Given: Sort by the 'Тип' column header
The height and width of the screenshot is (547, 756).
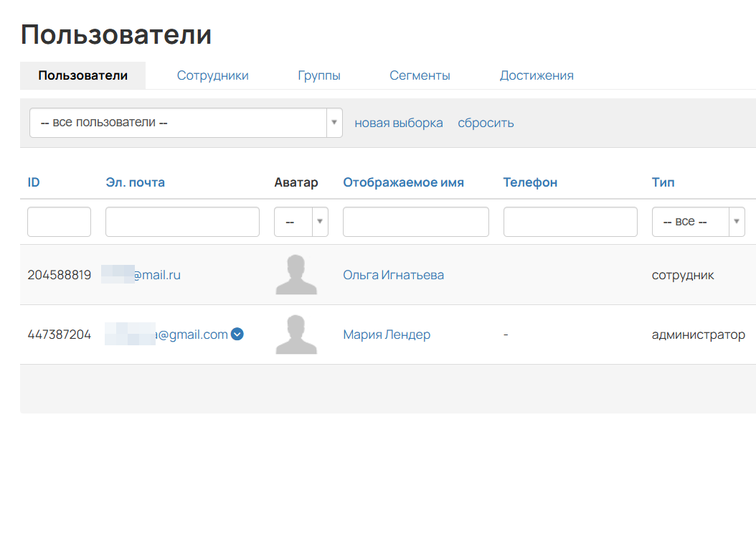Looking at the screenshot, I should point(663,182).
